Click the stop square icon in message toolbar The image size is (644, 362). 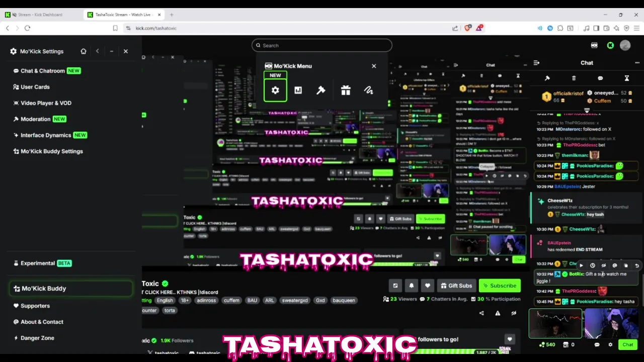click(626, 265)
